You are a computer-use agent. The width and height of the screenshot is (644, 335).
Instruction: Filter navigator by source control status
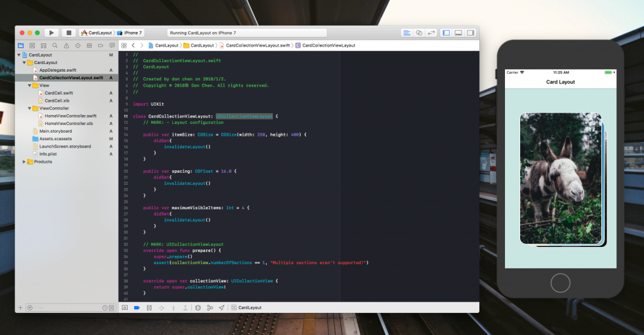111,307
